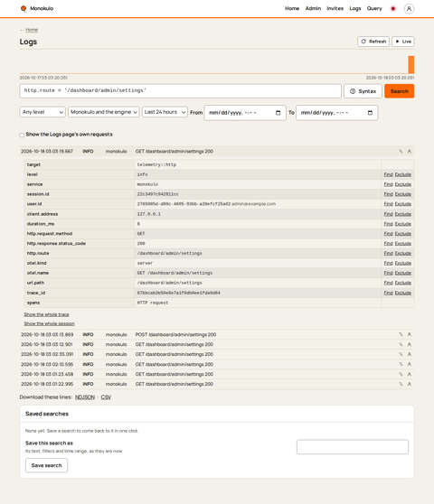Go to Home in the top navigation
The height and width of the screenshot is (504, 434).
pyautogui.click(x=292, y=9)
